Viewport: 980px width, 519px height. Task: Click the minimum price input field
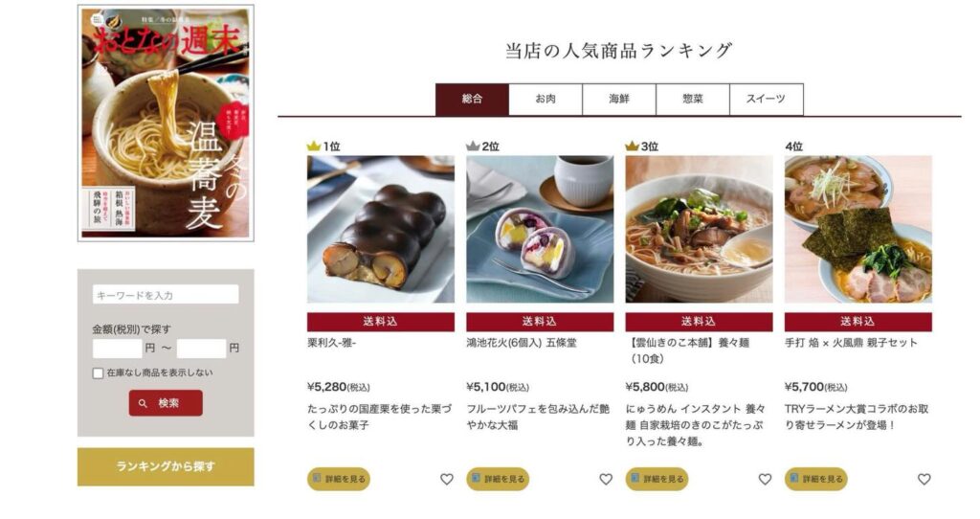click(118, 349)
